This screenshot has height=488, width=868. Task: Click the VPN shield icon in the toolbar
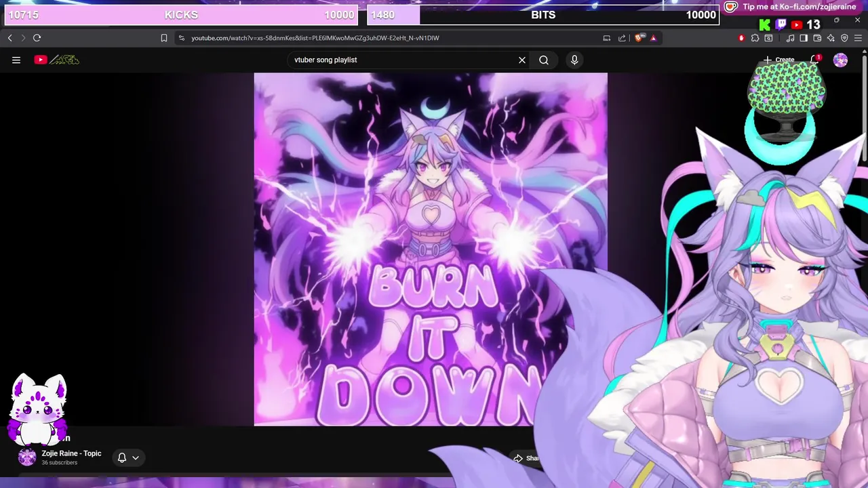coord(844,38)
